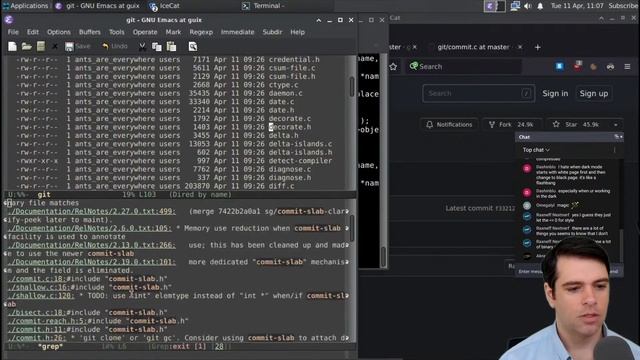
Task: Click the Subscribe button at top right
Action: pos(623,6)
